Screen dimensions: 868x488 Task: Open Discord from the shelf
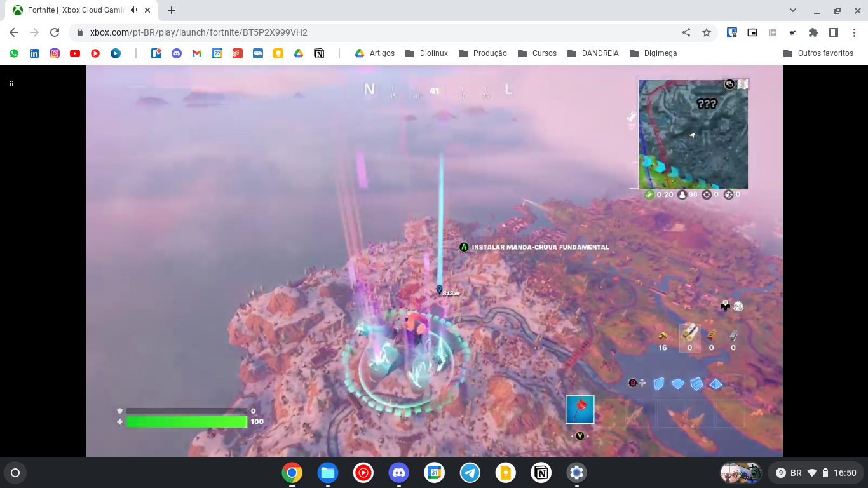coord(398,473)
